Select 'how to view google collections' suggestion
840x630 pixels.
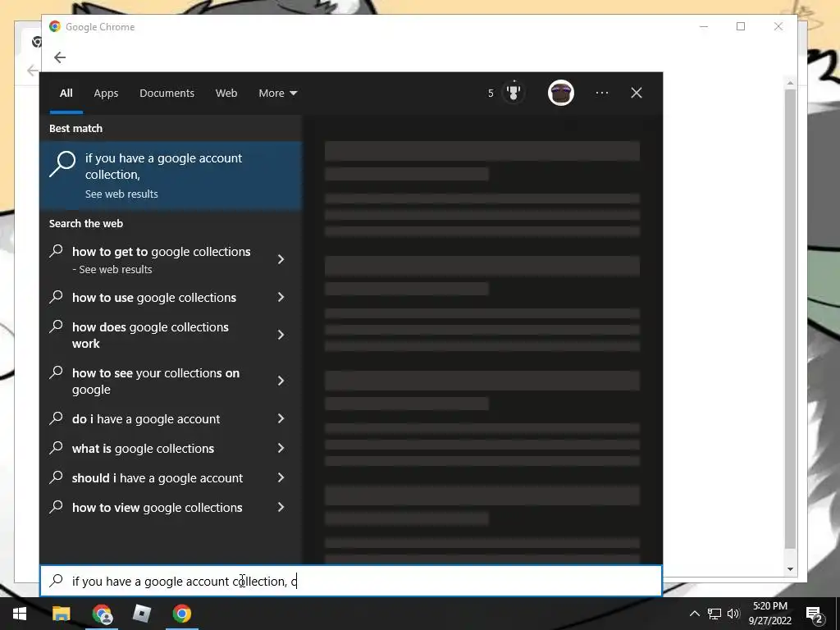pyautogui.click(x=157, y=507)
